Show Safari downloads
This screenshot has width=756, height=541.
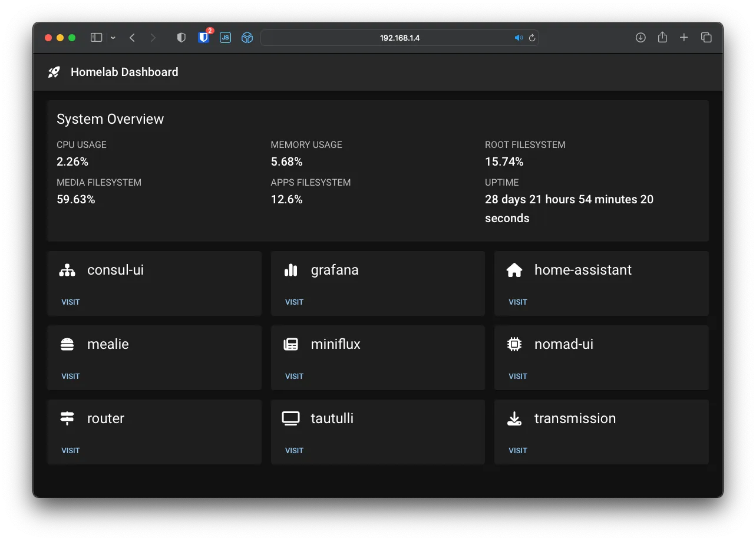click(x=641, y=38)
